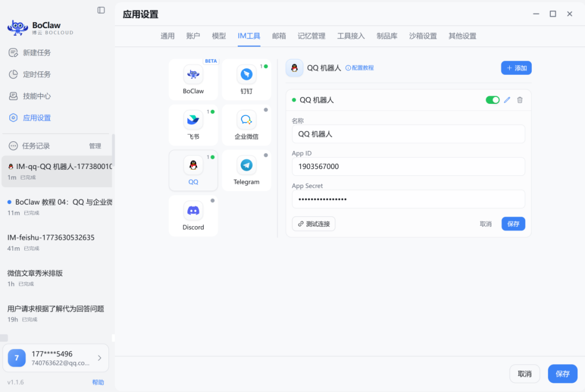585x392 pixels.
Task: Select the 企业微信 platform icon
Action: pos(246,125)
